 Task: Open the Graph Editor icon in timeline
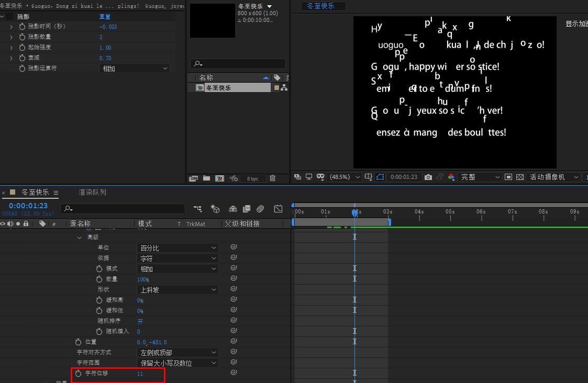[x=278, y=209]
